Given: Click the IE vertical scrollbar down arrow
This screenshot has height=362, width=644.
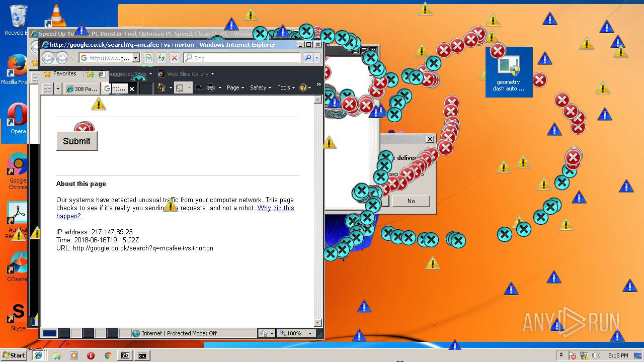Looking at the screenshot, I should point(318,323).
